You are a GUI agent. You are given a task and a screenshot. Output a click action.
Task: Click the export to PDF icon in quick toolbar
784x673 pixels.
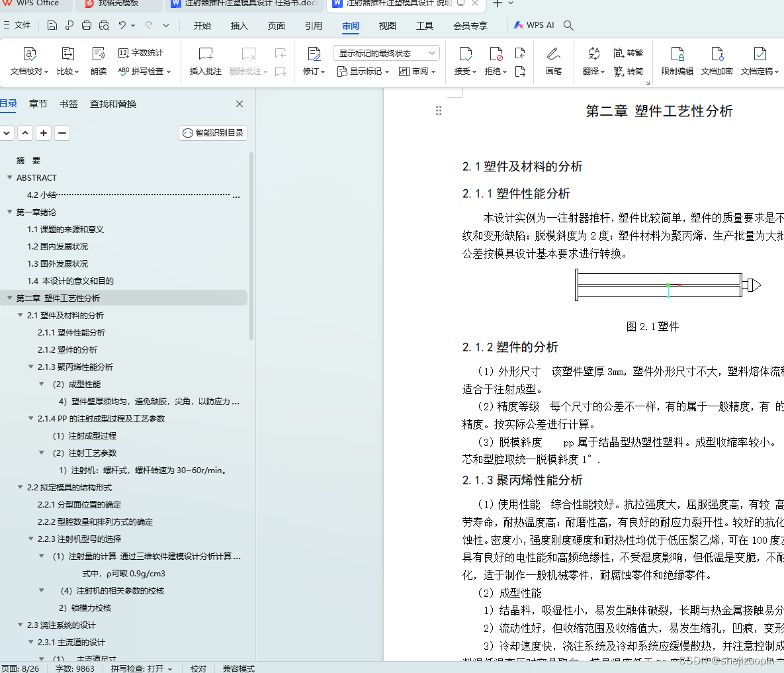coord(69,25)
